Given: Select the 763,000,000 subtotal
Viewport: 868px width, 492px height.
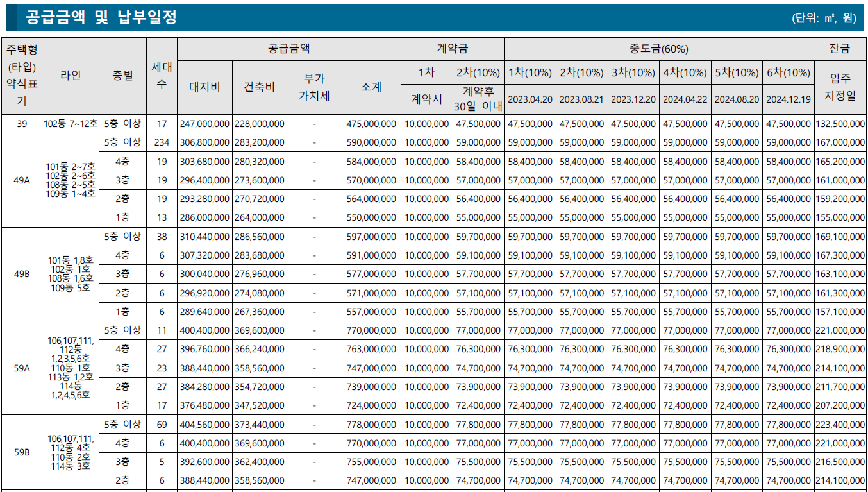Looking at the screenshot, I should pos(371,350).
